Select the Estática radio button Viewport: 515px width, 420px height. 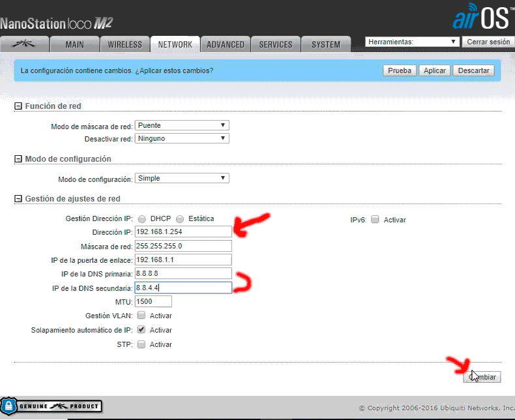pos(180,219)
